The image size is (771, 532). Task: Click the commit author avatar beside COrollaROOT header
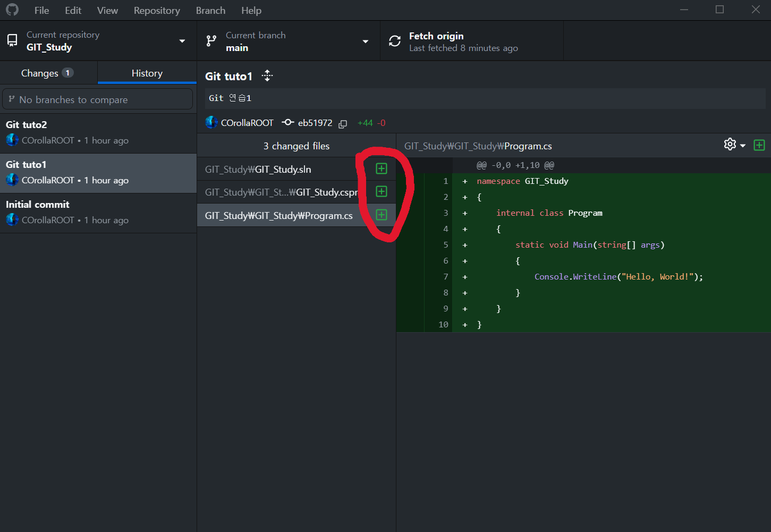(x=211, y=122)
